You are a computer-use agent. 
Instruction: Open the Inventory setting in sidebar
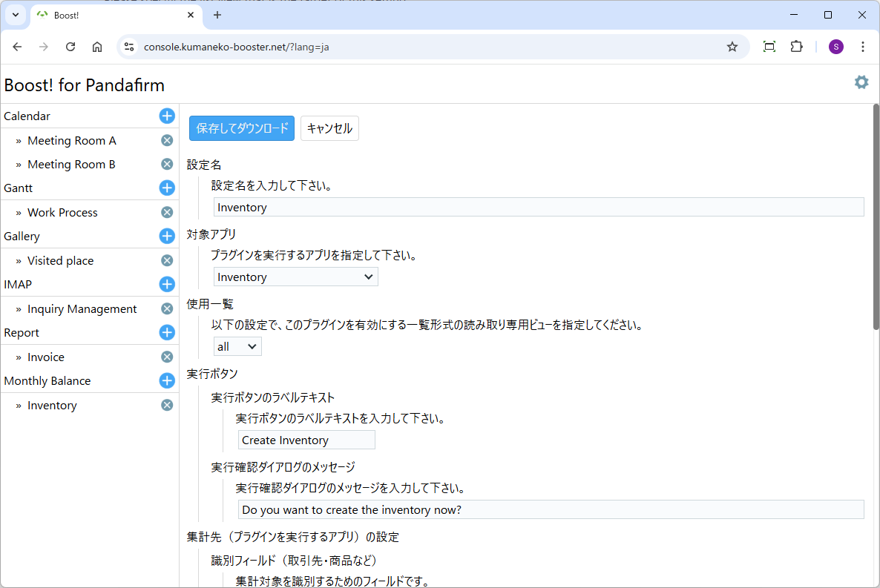coord(52,406)
